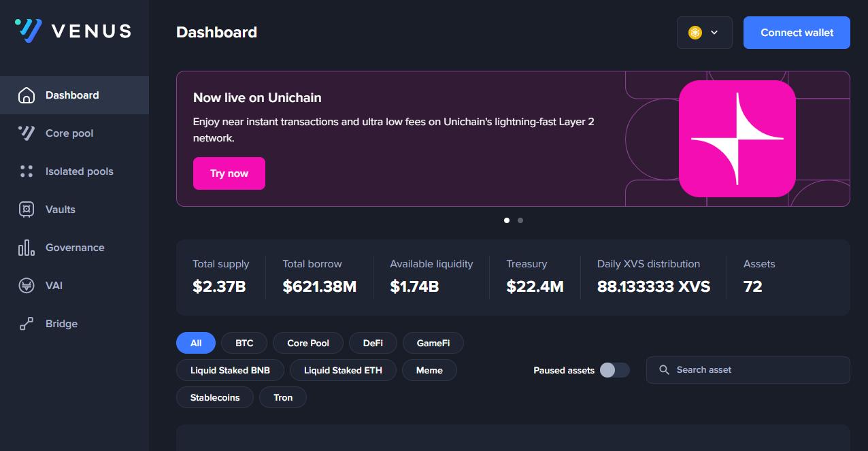Click the Dashboard home icon in sidebar
Screen dimensions: 868x451
tap(27, 95)
